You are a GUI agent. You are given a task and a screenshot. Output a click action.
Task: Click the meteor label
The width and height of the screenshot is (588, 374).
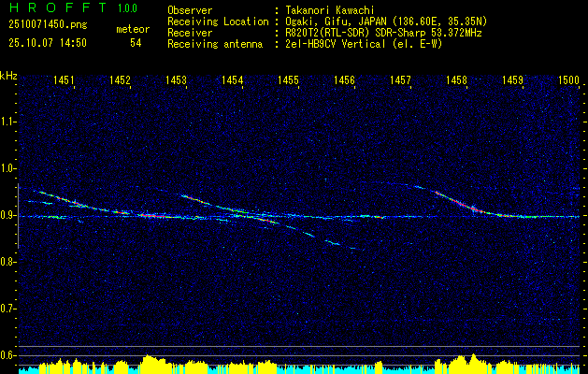coord(133,29)
